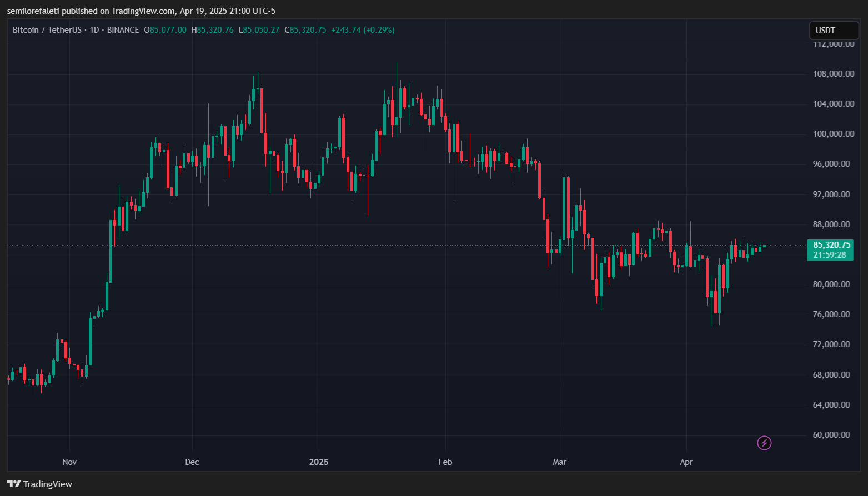Click the green change percentage (+0.29%)
The height and width of the screenshot is (496, 868).
coord(379,29)
